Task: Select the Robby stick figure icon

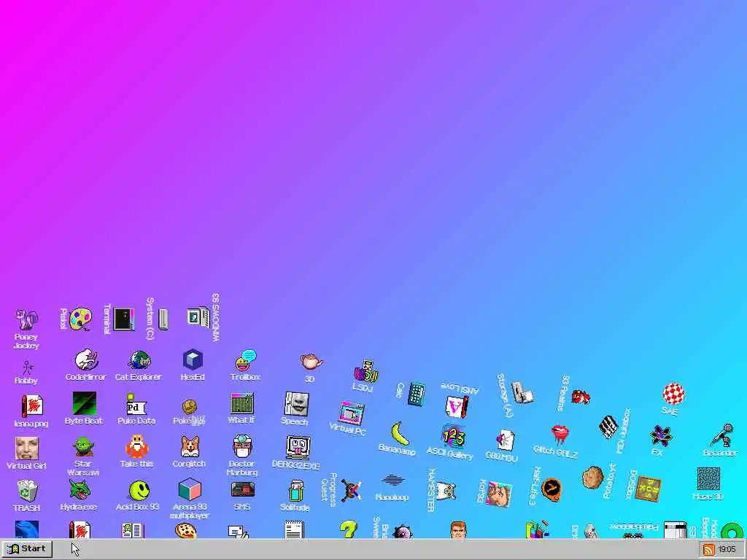Action: click(x=27, y=367)
